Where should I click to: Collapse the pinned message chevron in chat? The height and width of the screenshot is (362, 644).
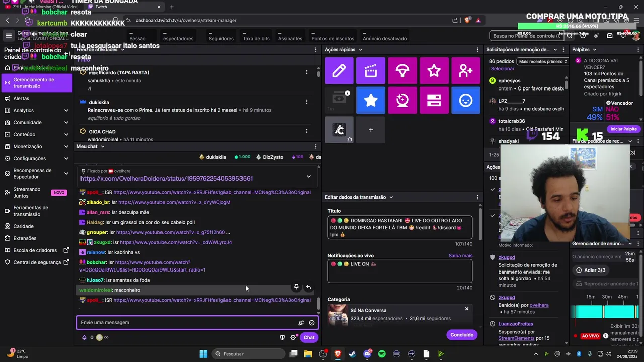[x=309, y=176]
